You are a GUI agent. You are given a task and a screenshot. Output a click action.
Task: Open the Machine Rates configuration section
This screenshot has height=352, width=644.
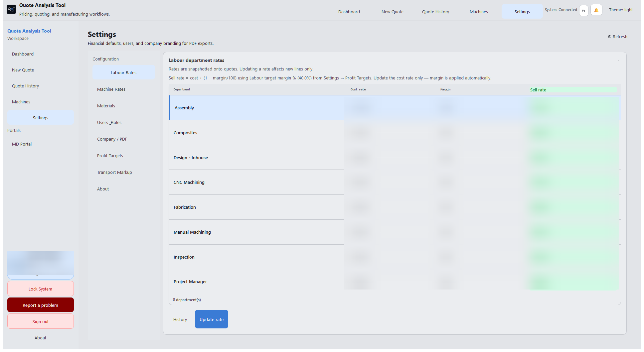tap(124, 89)
